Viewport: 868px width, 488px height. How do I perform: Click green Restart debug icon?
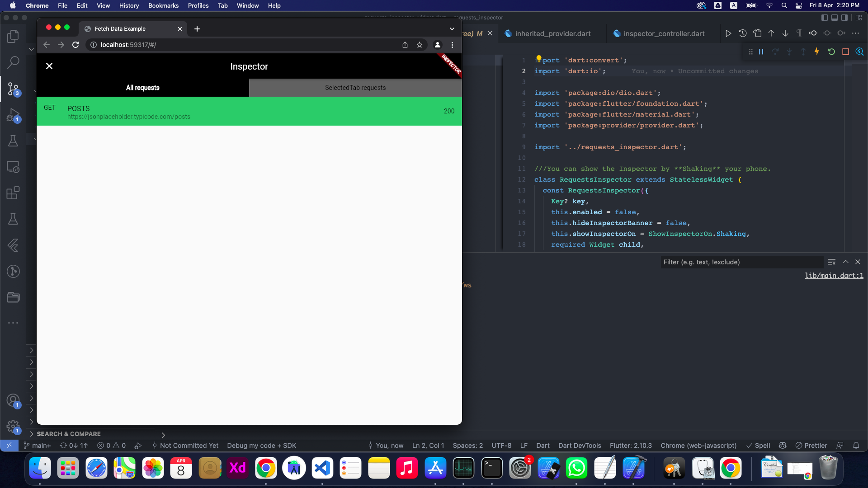pyautogui.click(x=831, y=52)
